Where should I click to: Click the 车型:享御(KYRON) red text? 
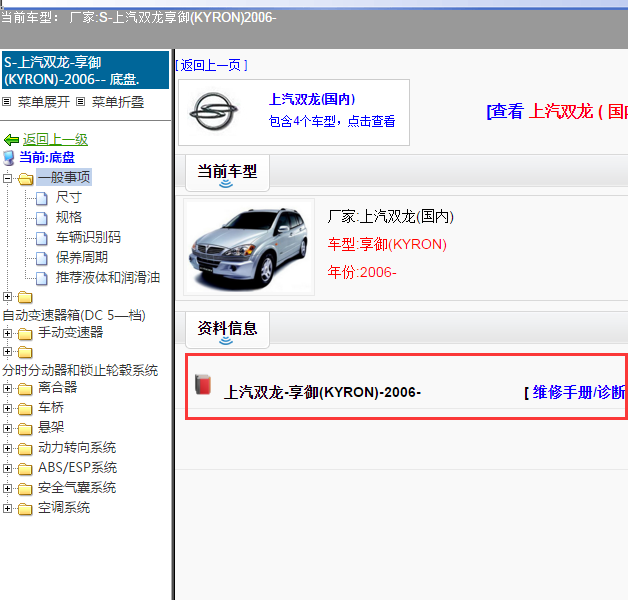tap(387, 244)
